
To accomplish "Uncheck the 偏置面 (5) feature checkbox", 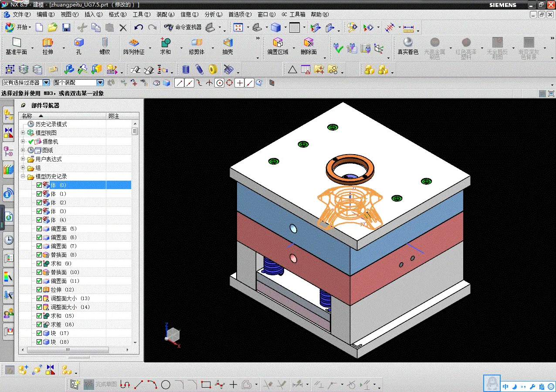I will coord(39,229).
